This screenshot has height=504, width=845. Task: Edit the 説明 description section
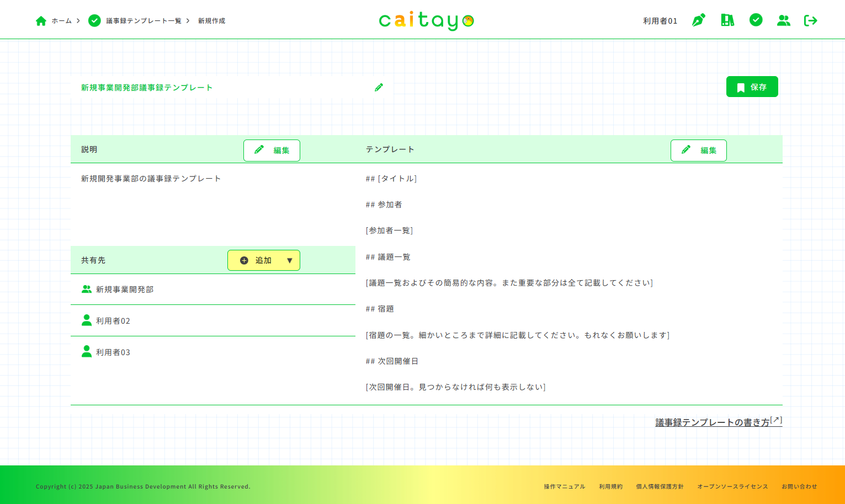click(272, 150)
